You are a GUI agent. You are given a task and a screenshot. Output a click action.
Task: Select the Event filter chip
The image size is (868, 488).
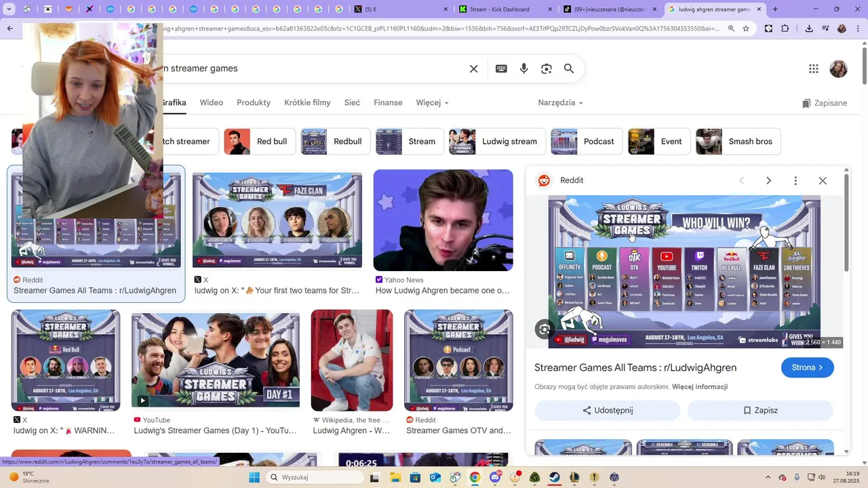(x=659, y=141)
